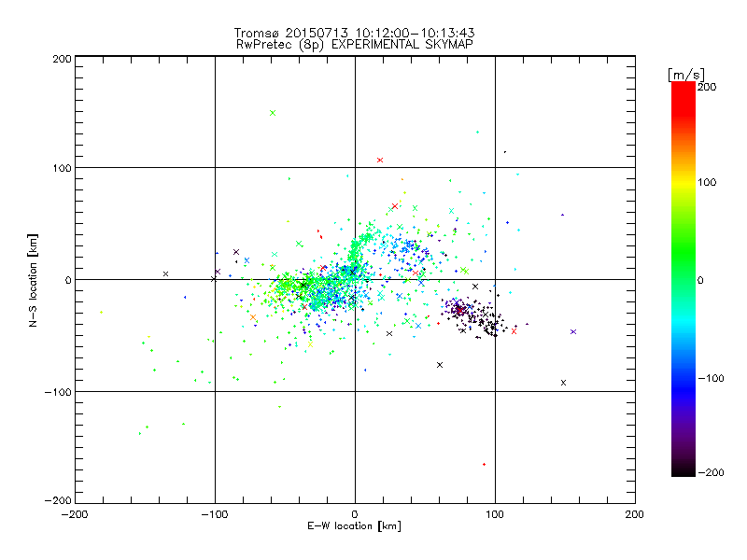Click the N-S axis tick label "200"
Screen dimensions: 747x560
coord(62,59)
